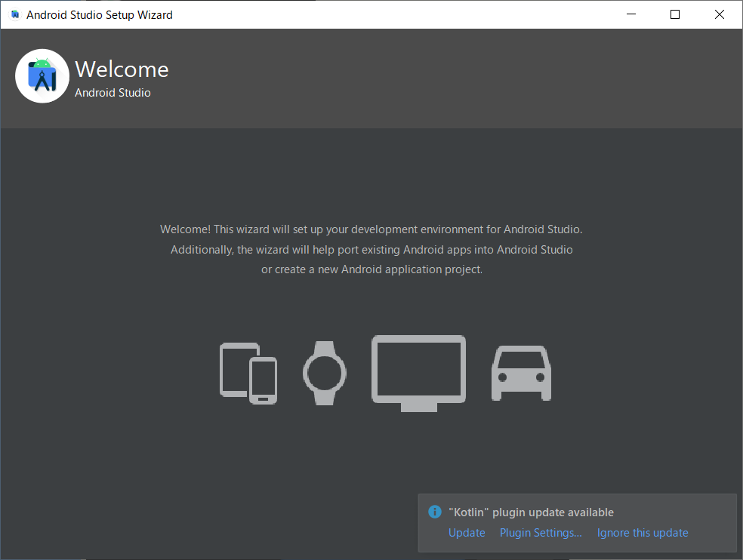Click the small app icon in the title bar
743x560 pixels.
[14, 14]
